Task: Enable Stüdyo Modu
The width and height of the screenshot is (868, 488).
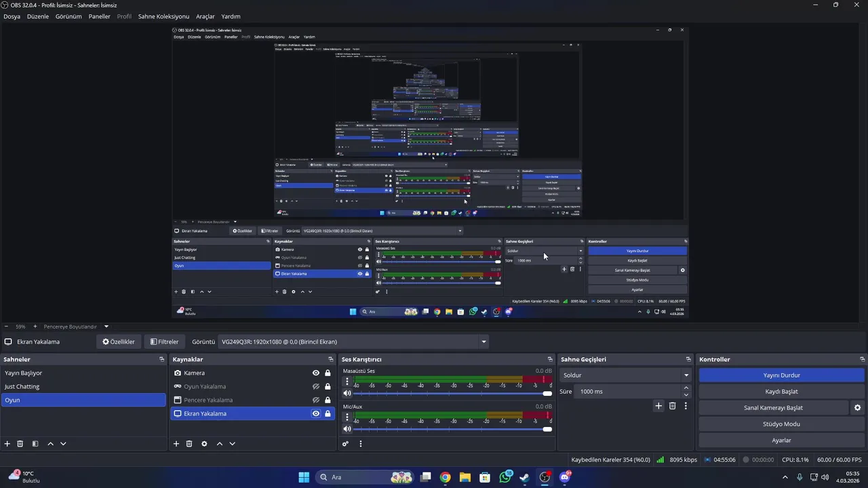Action: click(781, 424)
